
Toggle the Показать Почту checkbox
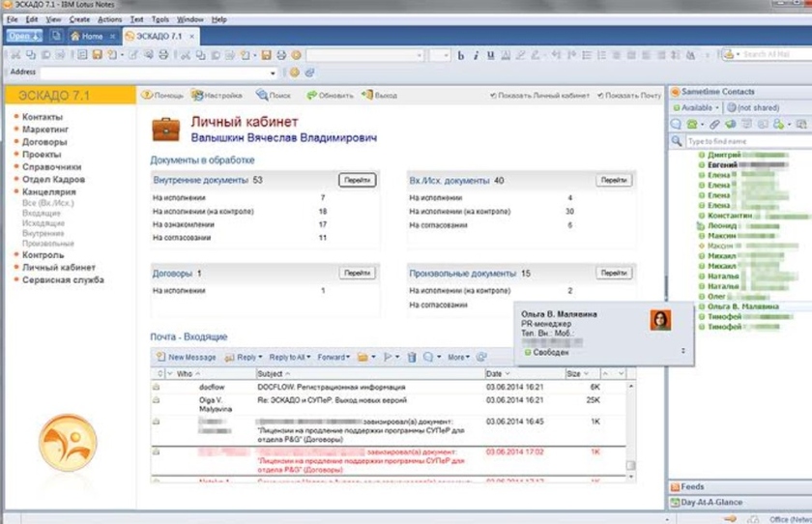click(x=600, y=97)
